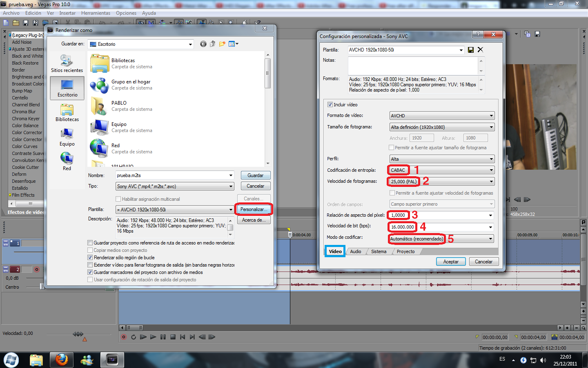This screenshot has width=588, height=368.
Task: Switch to the Proyecto tab
Action: (x=405, y=251)
